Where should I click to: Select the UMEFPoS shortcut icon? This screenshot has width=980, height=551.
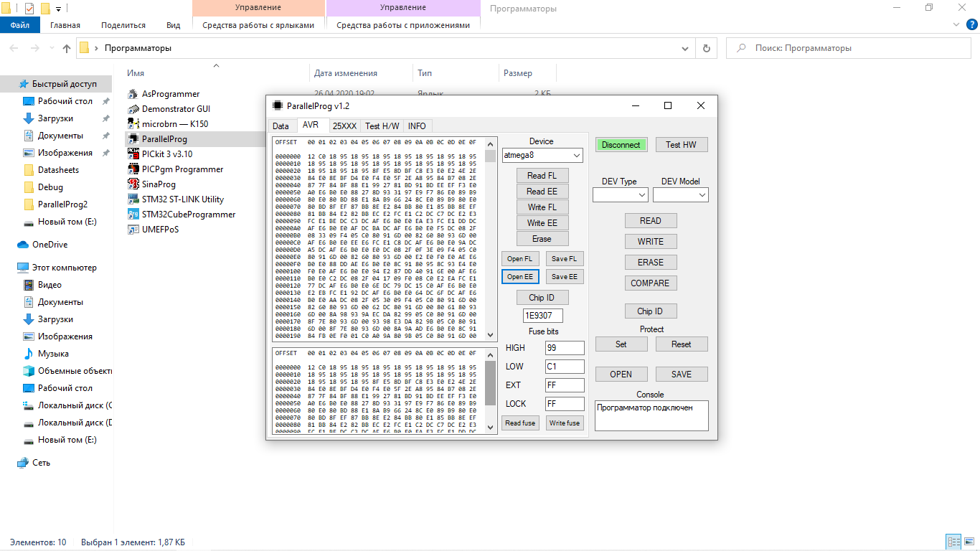[133, 230]
